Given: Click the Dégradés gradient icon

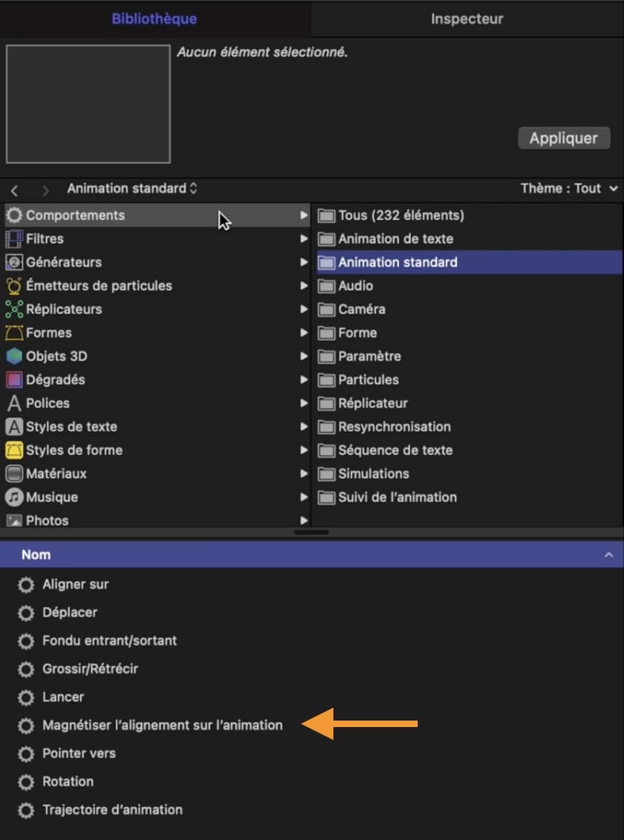Looking at the screenshot, I should [14, 379].
